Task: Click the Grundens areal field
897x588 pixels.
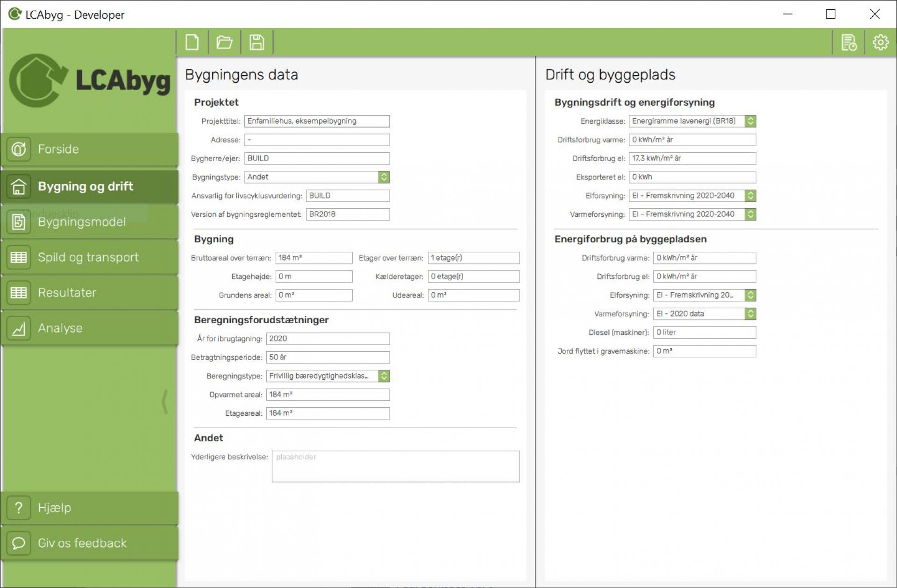Action: click(314, 295)
